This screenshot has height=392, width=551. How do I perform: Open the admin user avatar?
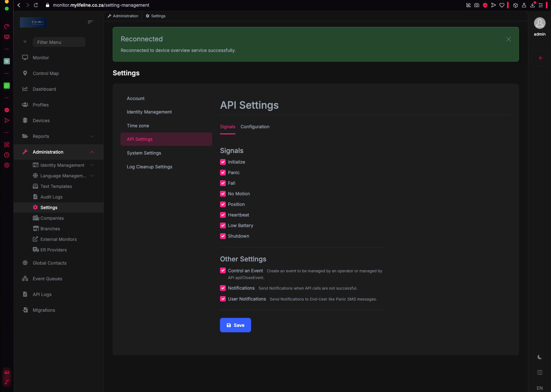539,23
